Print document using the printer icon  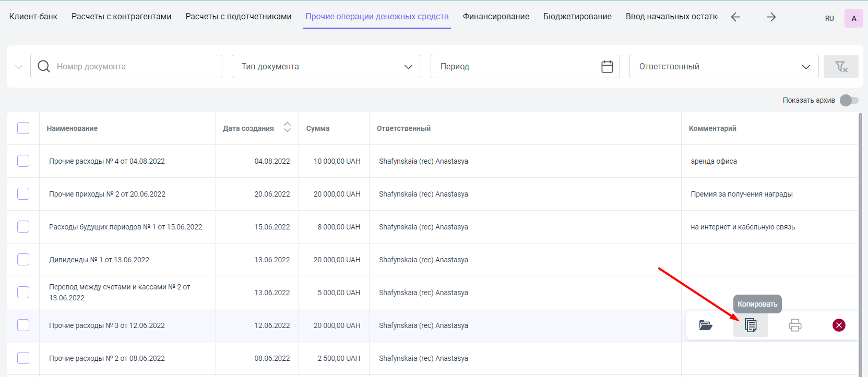(x=794, y=325)
